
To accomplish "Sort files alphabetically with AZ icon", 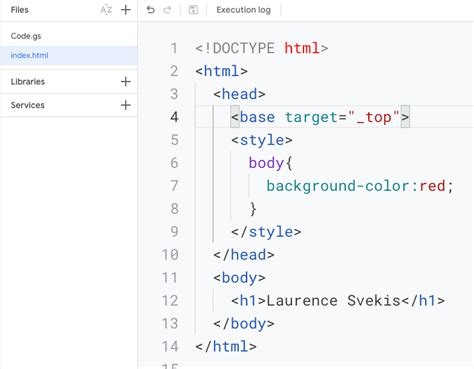I will tap(106, 10).
